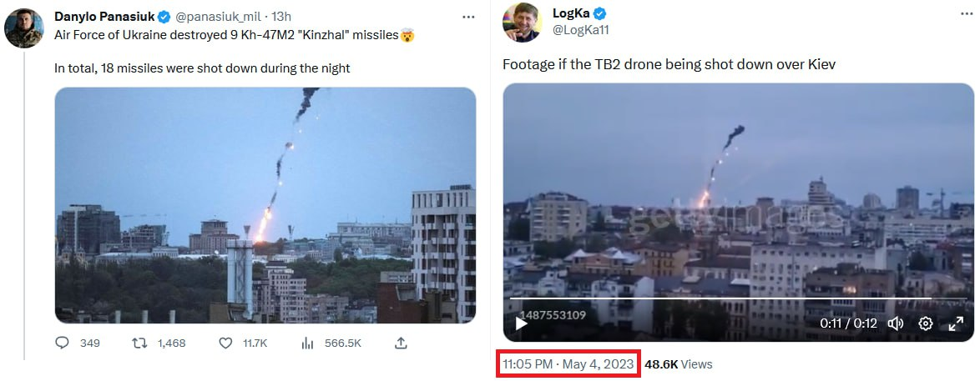Open video settings gear icon
This screenshot has width=980, height=381.
[x=925, y=323]
